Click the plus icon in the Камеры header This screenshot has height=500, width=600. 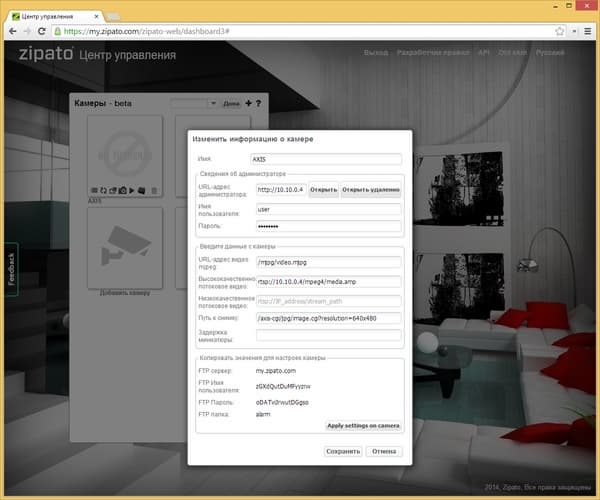point(248,103)
